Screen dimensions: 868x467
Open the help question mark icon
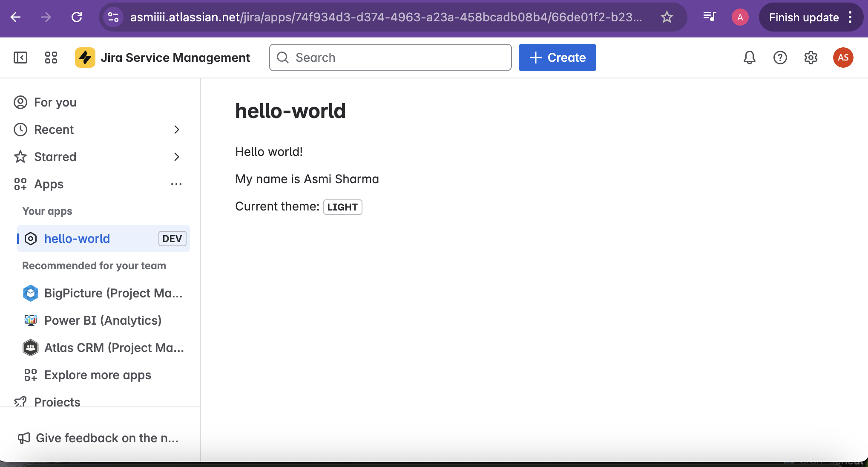click(x=780, y=58)
